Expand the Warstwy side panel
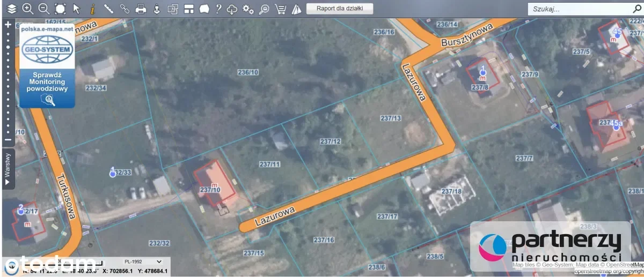644x277 pixels. click(8, 169)
